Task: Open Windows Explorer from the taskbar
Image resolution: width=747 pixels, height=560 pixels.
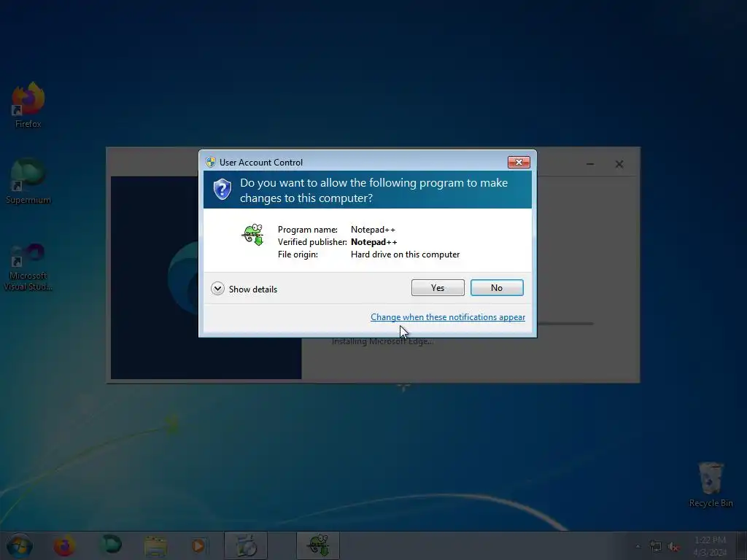Action: (x=155, y=545)
